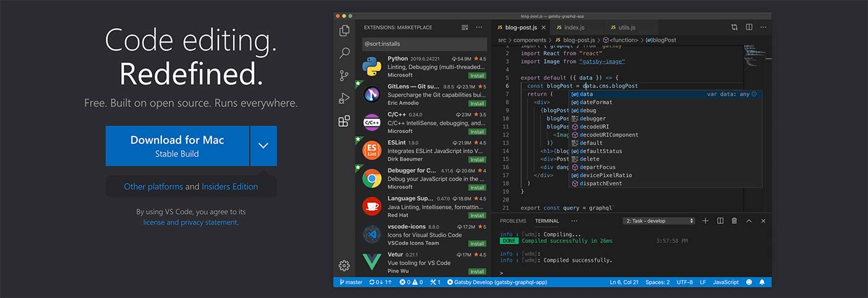
Task: Open the Insiders Edition link
Action: (230, 187)
